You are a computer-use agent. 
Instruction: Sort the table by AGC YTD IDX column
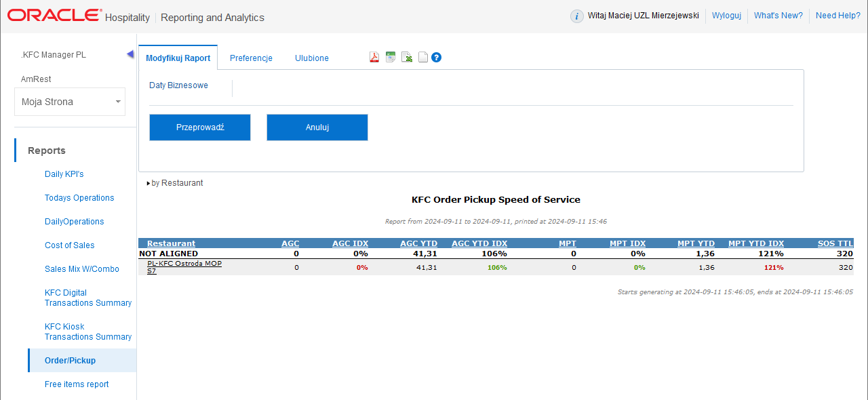tap(479, 243)
